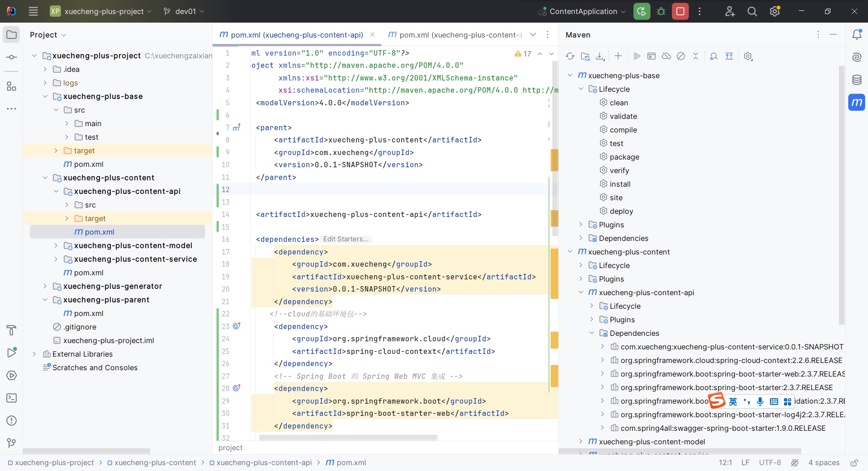Open Maven panel options kebab menu
This screenshot has width=868, height=471.
point(818,34)
